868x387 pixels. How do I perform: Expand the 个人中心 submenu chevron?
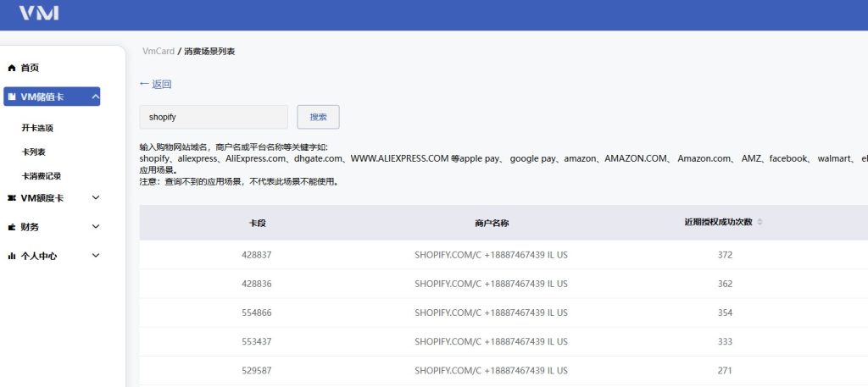[95, 256]
